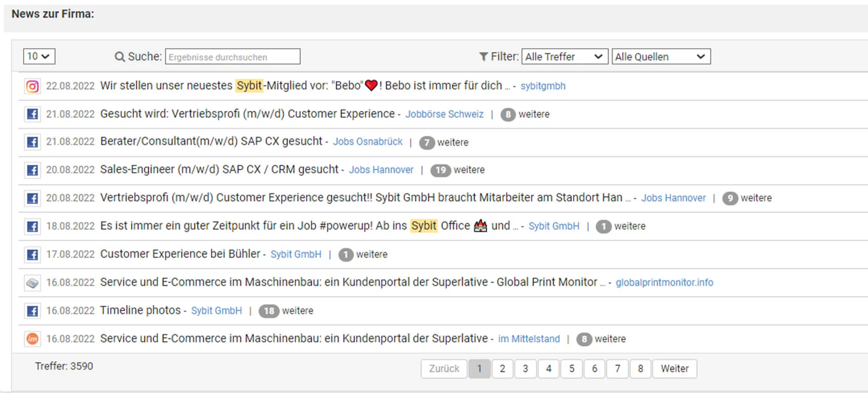Open the Jobs Osnabrück source link
The image size is (868, 393).
pos(368,142)
